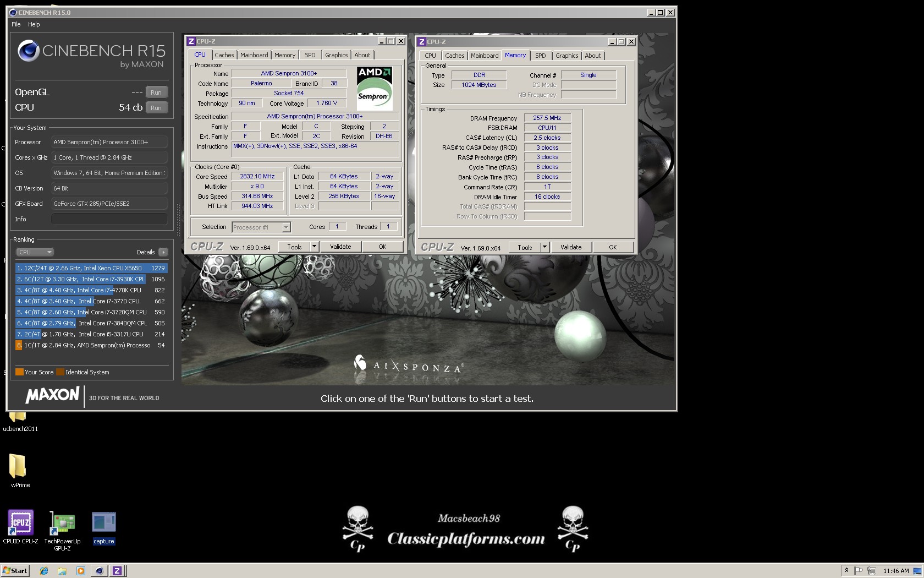Click the Start button
Screen dimensions: 924x578
pyautogui.click(x=15, y=571)
